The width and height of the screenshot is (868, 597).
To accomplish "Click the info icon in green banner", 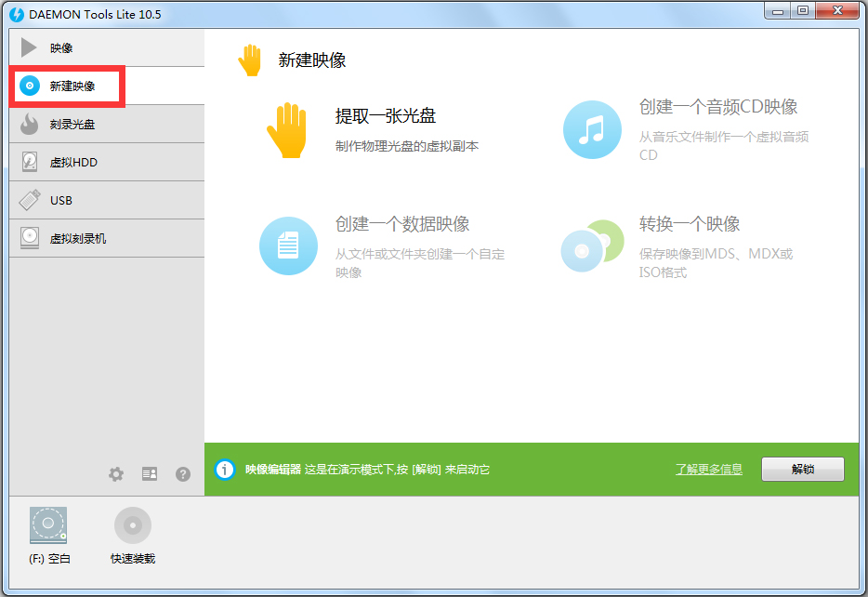I will click(225, 470).
